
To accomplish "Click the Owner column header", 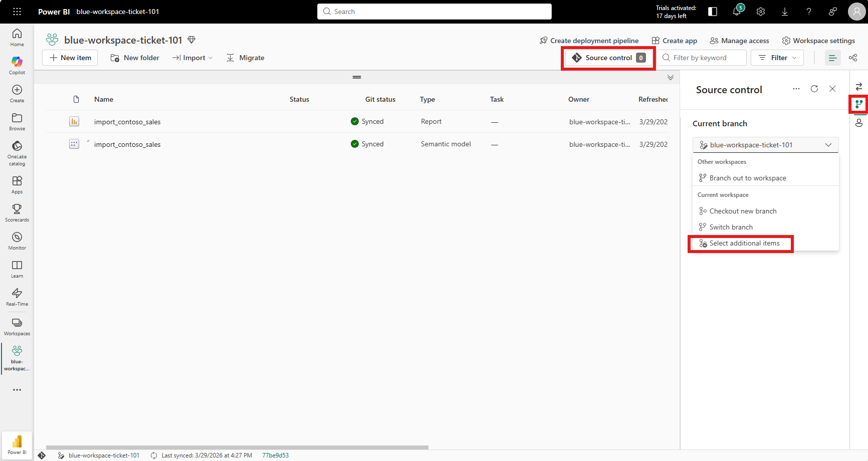I will [579, 99].
